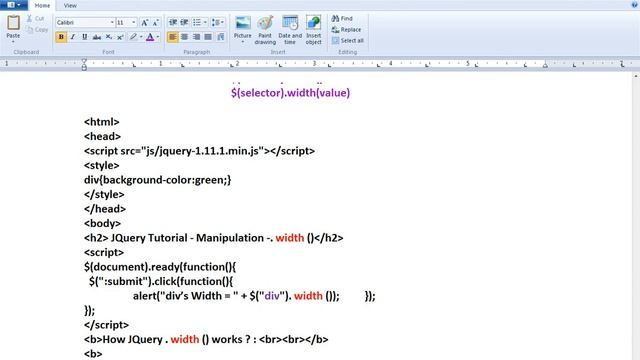Toggle Superscript formatting
The height and width of the screenshot is (360, 640).
point(120,37)
